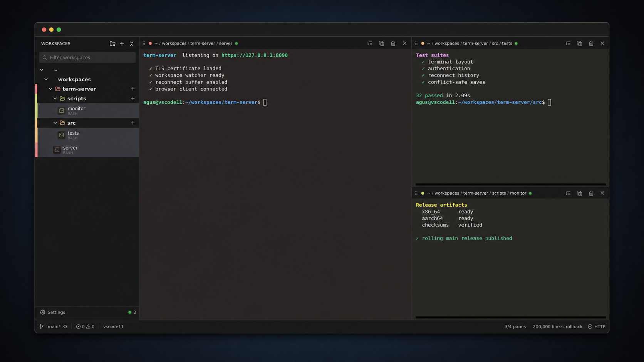The image size is (644, 362).
Task: Collapse the workspaces tree folder chevron
Action: click(46, 80)
